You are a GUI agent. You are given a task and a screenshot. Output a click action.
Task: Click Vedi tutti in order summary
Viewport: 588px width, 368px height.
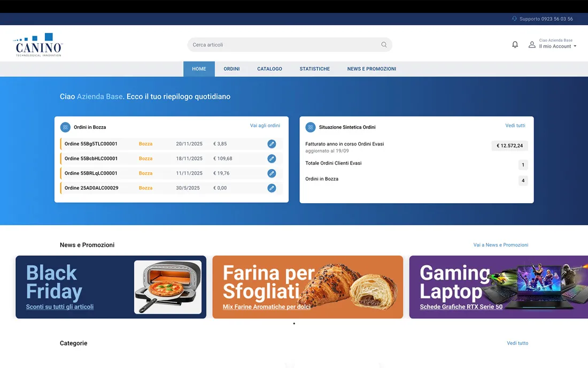point(515,126)
